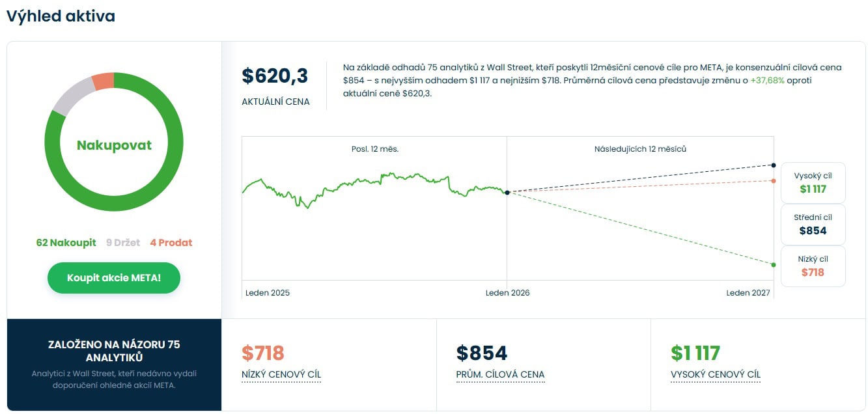Click the PRŮM. CÍLOVÁ CENA underlined label
The height and width of the screenshot is (414, 868).
(x=500, y=375)
